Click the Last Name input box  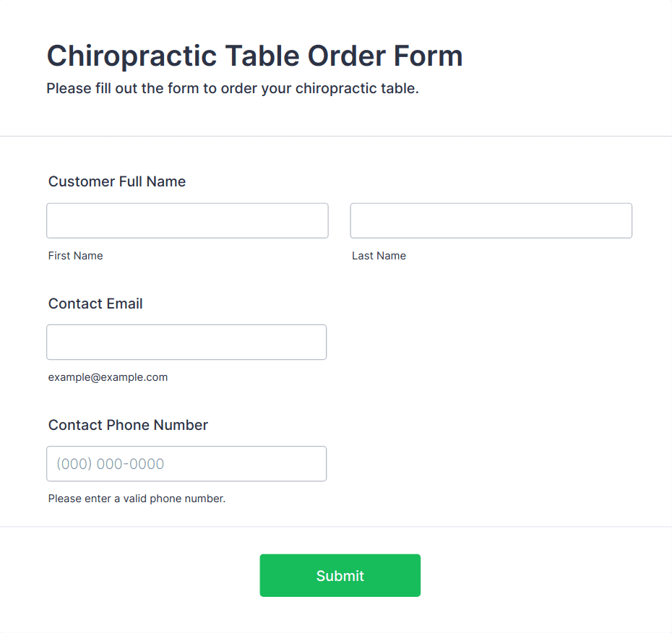(x=491, y=220)
